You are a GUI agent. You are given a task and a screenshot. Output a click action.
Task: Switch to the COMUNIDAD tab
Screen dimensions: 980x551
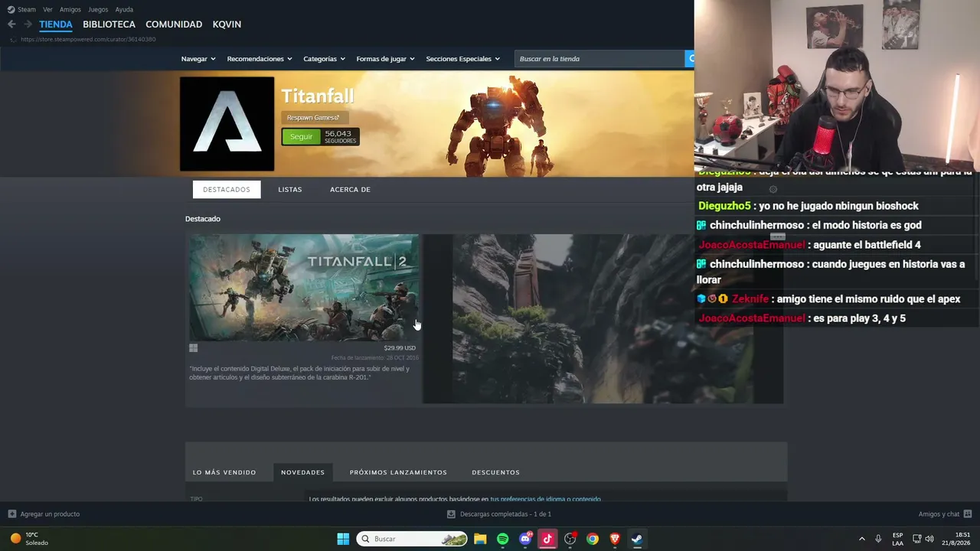coord(174,24)
